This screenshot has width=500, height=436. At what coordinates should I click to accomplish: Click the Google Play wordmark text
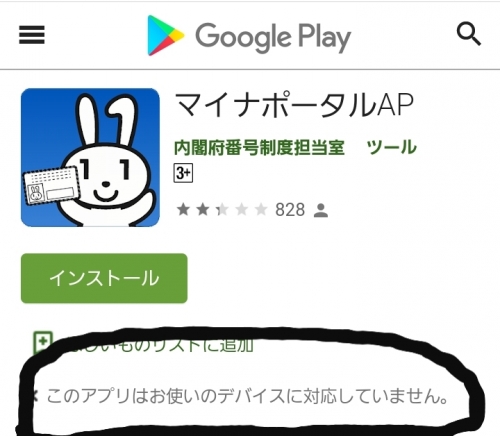point(273,38)
